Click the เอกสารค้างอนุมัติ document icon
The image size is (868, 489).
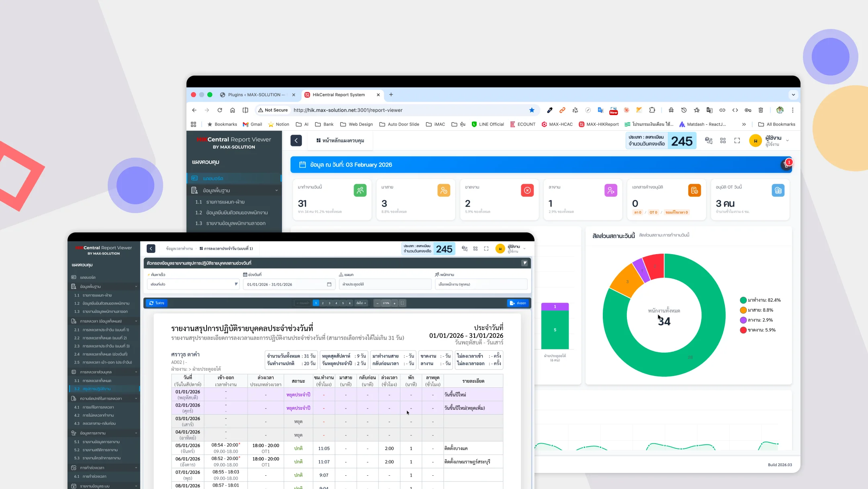click(x=695, y=190)
